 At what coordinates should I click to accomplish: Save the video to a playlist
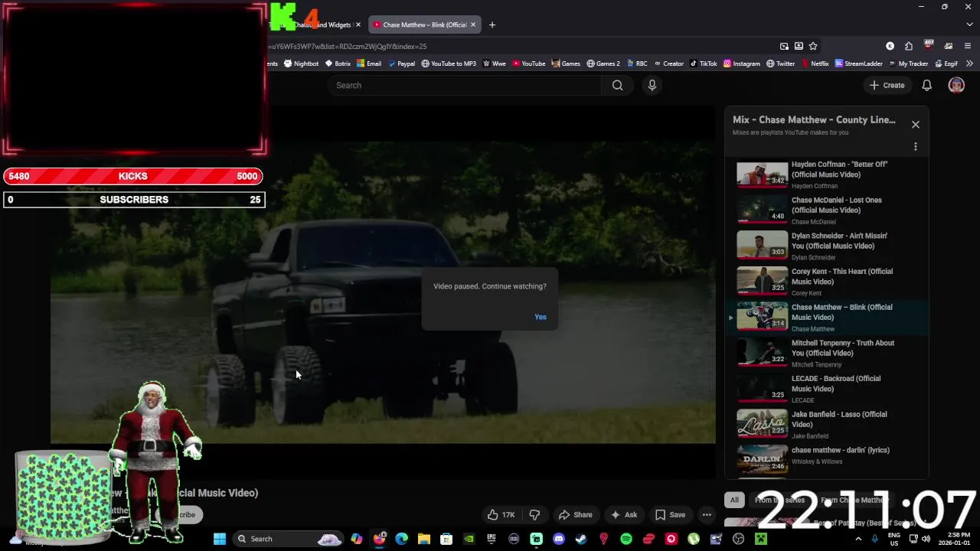coord(670,514)
